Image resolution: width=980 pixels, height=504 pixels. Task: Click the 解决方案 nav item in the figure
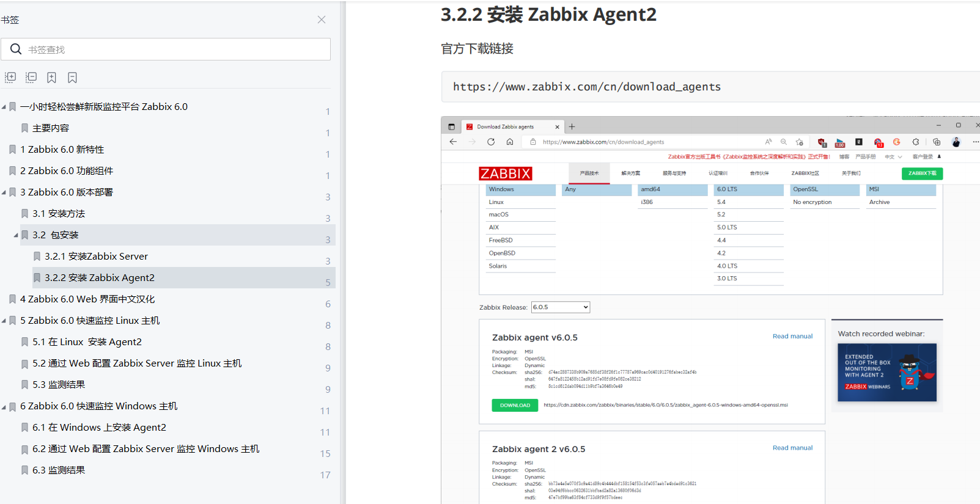pyautogui.click(x=631, y=173)
